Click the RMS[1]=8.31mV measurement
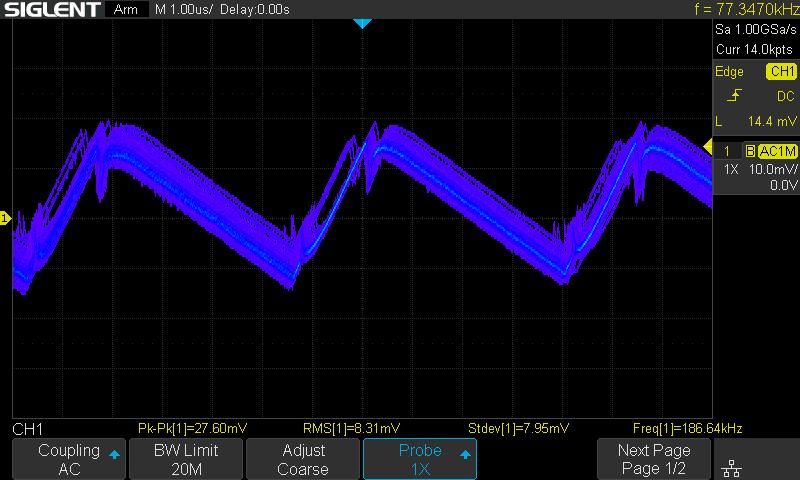The image size is (800, 480). (352, 428)
